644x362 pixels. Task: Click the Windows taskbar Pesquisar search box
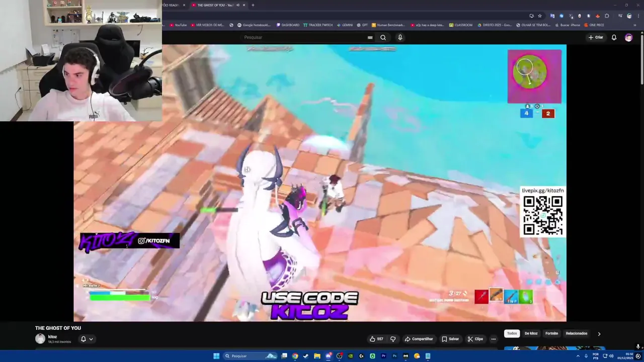point(251,356)
